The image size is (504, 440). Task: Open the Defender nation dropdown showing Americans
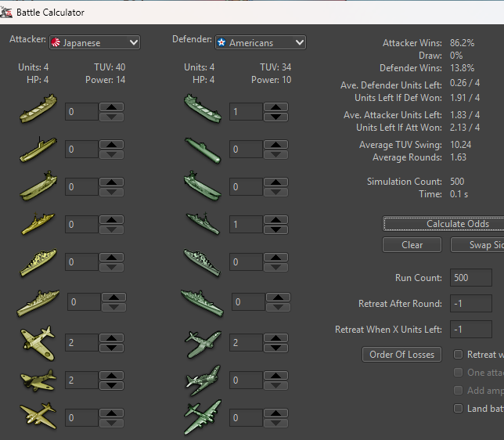point(261,42)
